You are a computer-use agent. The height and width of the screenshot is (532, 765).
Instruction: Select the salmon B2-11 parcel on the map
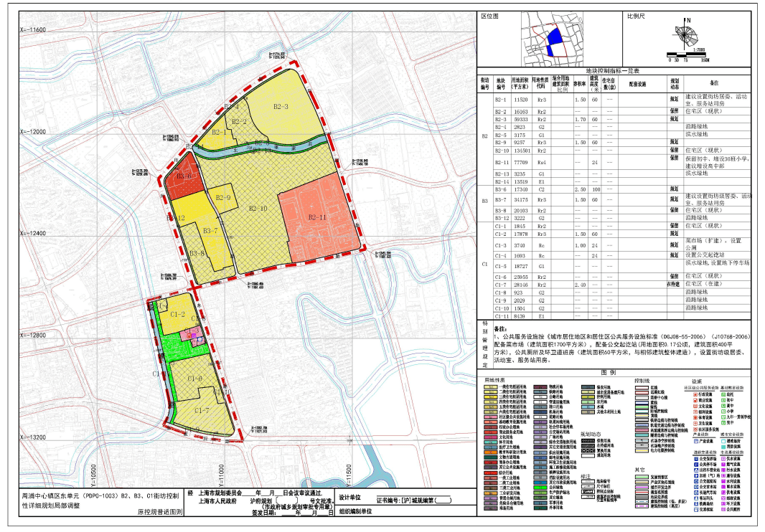318,217
